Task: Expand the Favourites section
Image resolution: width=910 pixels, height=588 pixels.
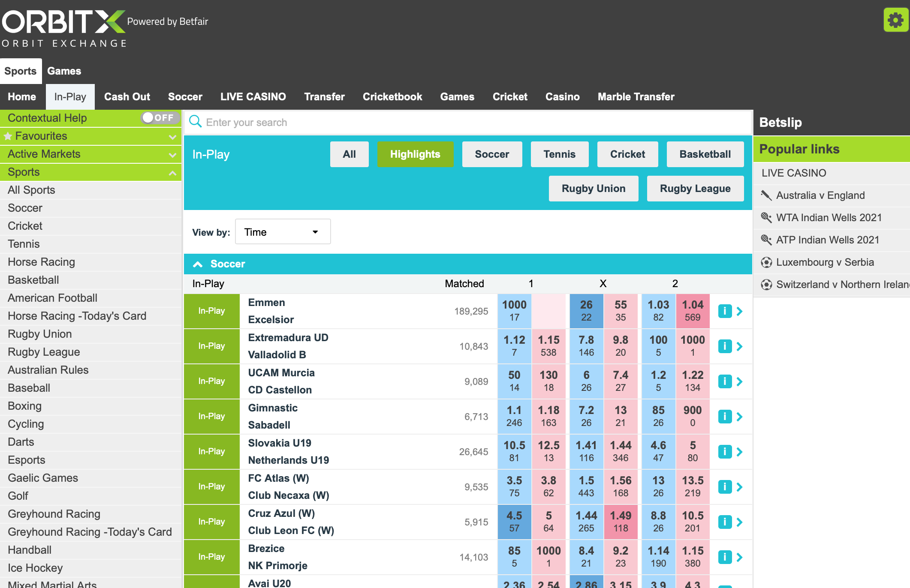Action: pos(172,137)
